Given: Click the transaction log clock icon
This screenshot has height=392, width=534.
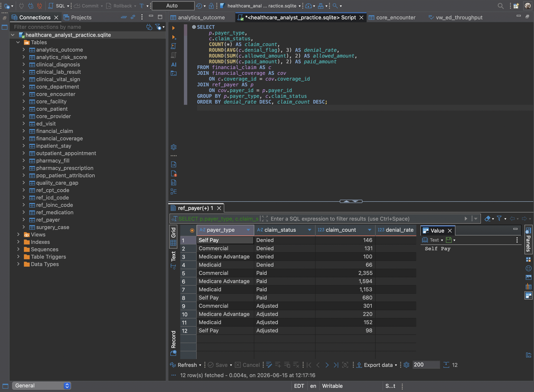Looking at the screenshot, I should [x=199, y=6].
